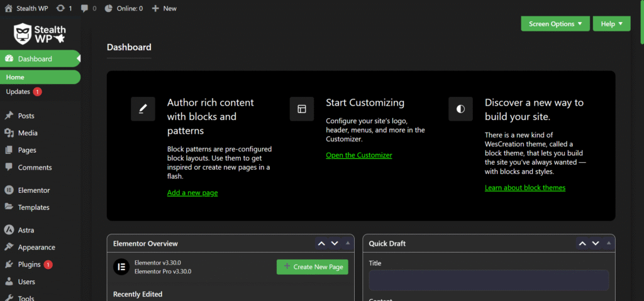Click the Plugins plug icon
The width and height of the screenshot is (644, 301).
point(9,265)
